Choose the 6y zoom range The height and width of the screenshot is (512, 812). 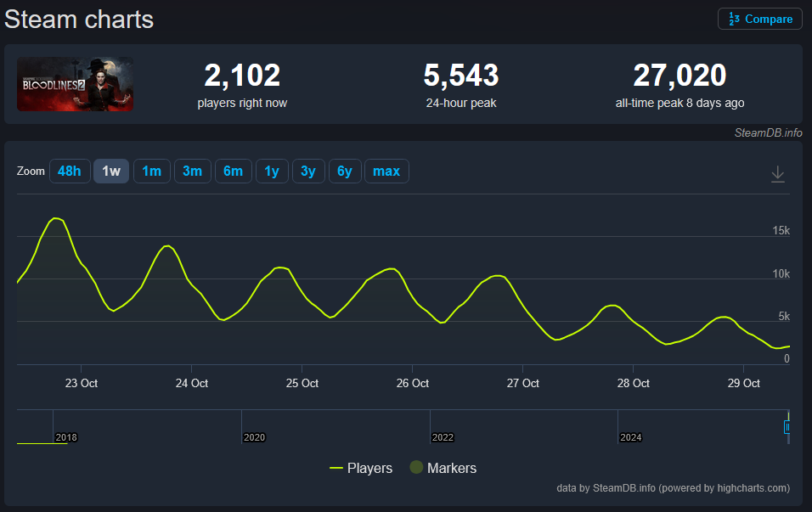(345, 172)
